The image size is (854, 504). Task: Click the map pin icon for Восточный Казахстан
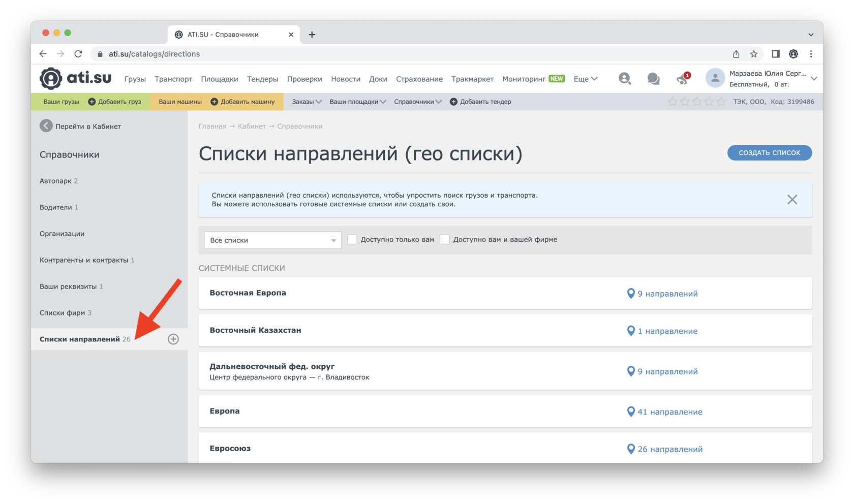pos(631,331)
